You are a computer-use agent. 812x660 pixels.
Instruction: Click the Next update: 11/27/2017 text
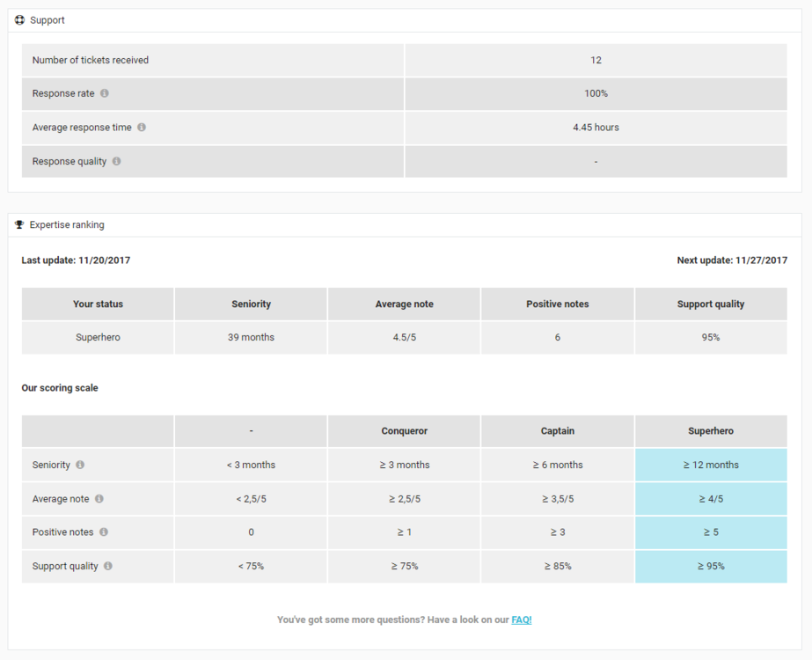coord(732,260)
